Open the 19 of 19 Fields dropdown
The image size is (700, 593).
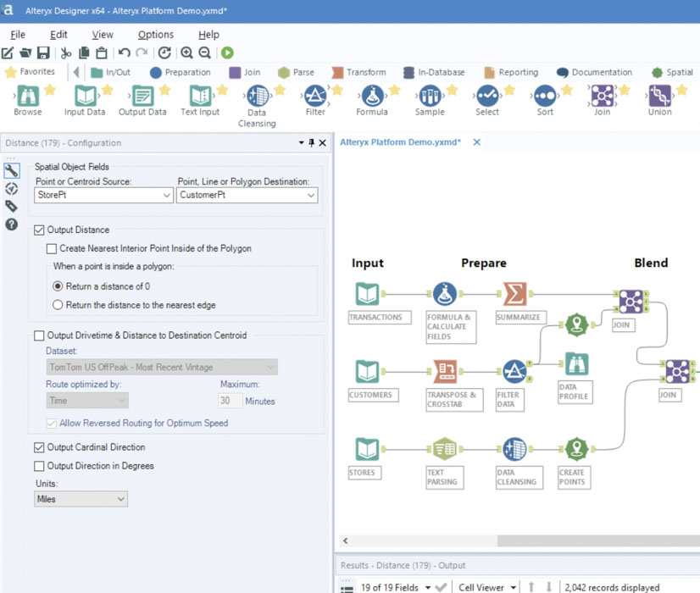[428, 587]
